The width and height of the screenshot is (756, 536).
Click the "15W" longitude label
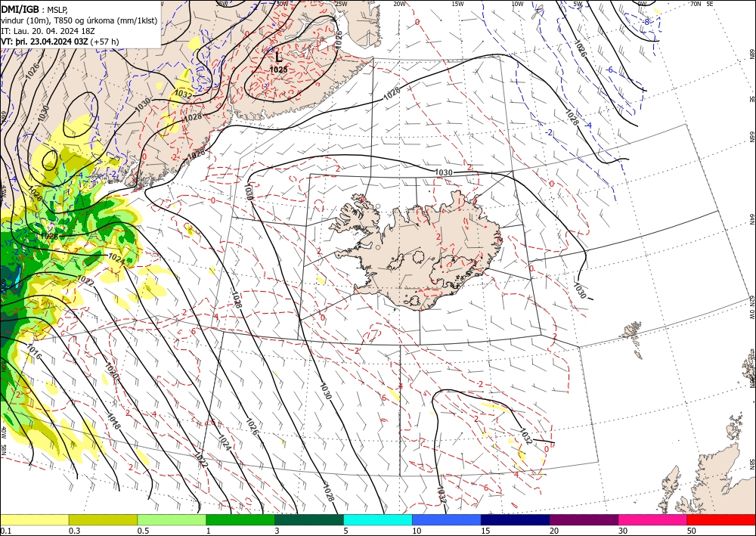point(457,4)
